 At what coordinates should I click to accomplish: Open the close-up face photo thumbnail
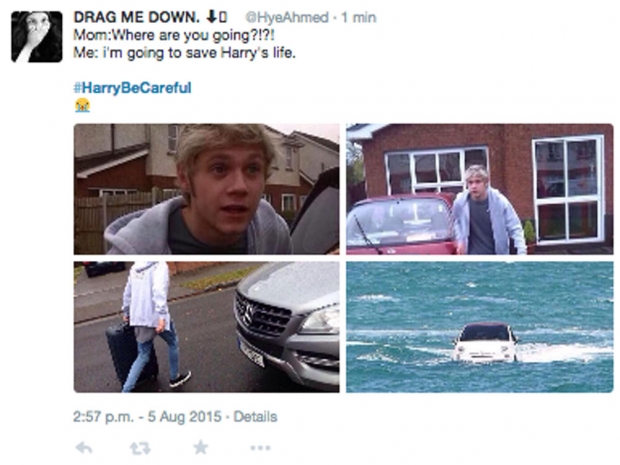click(206, 189)
